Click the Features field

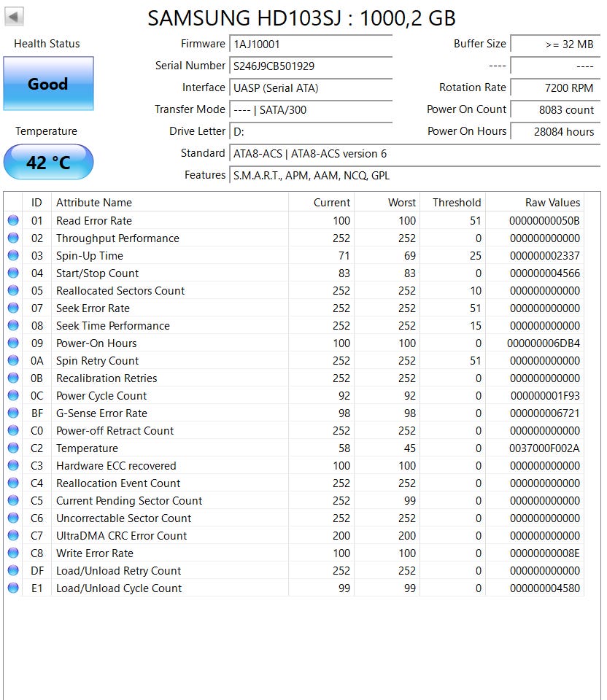[415, 176]
